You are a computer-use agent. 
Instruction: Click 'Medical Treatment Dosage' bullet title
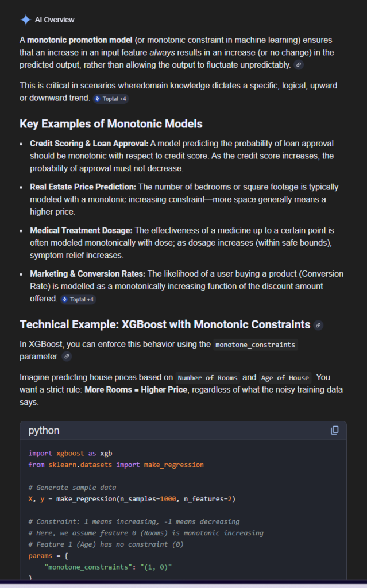(x=81, y=230)
